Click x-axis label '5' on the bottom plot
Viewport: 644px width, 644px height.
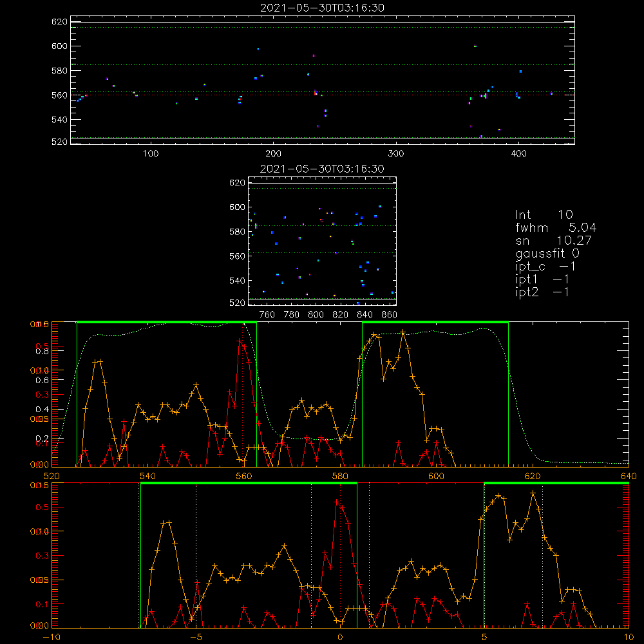484,637
